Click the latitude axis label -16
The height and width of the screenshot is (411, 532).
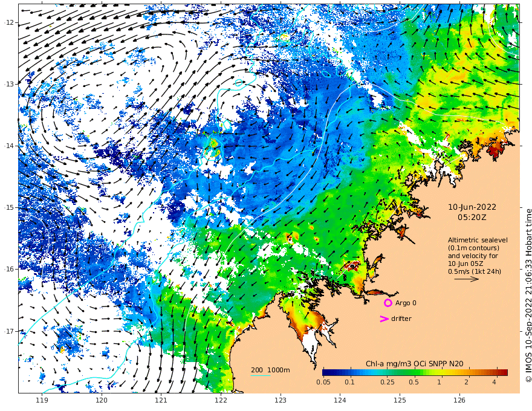click(x=8, y=269)
